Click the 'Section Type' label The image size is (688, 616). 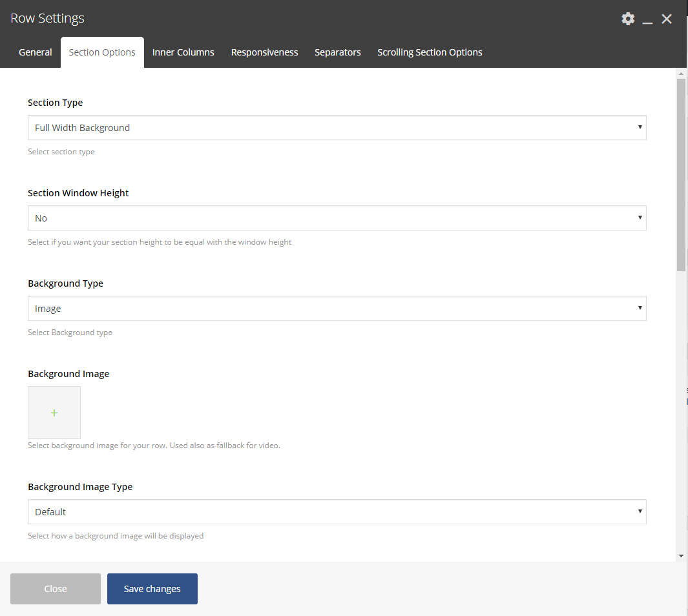tap(56, 103)
